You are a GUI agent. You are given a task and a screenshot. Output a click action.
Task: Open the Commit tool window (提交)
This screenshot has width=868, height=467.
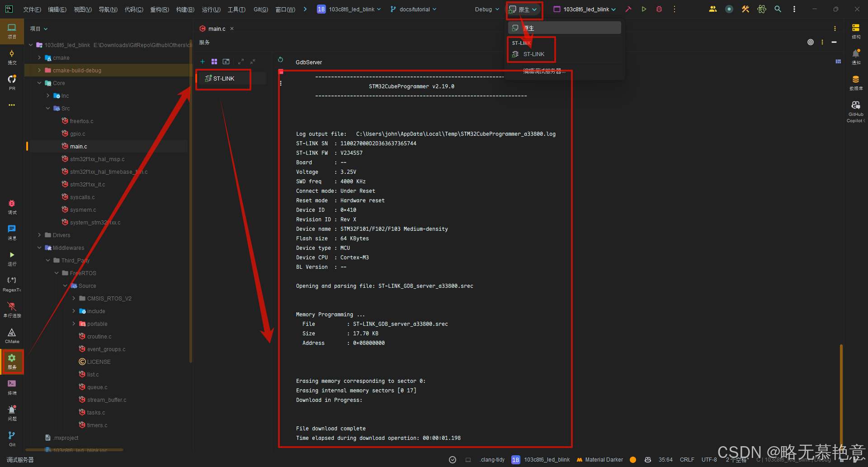point(12,57)
